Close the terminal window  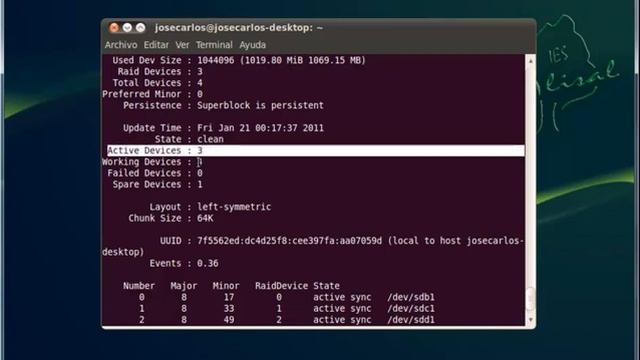click(x=114, y=28)
